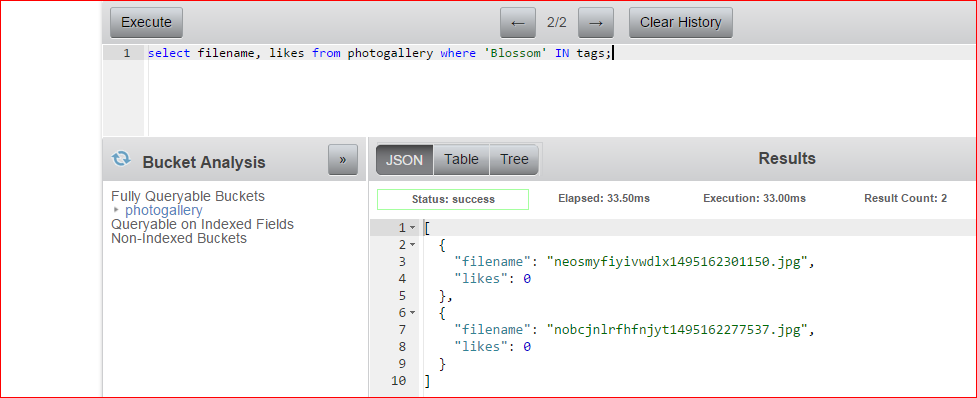Run the query with the Execute button

click(x=146, y=23)
